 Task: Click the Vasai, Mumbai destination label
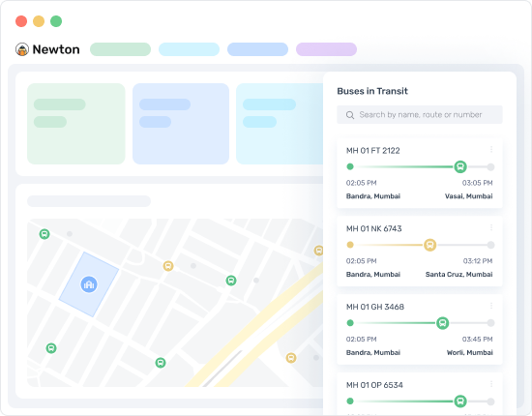pyautogui.click(x=468, y=196)
